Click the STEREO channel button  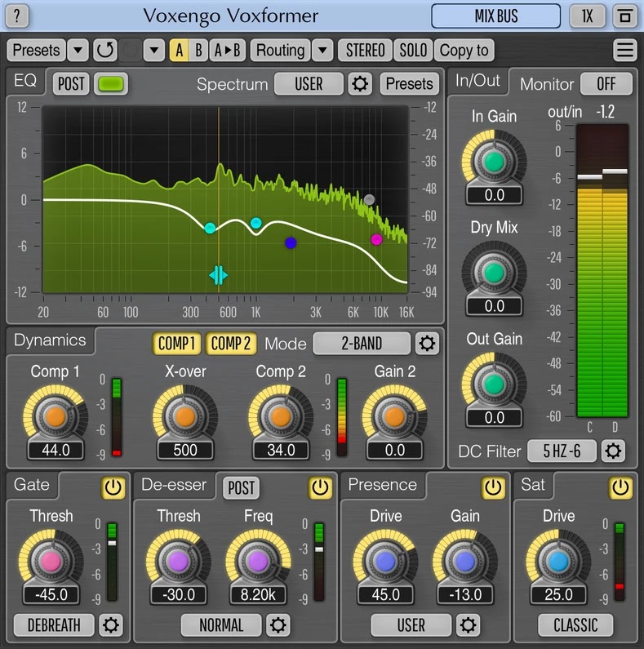(366, 51)
